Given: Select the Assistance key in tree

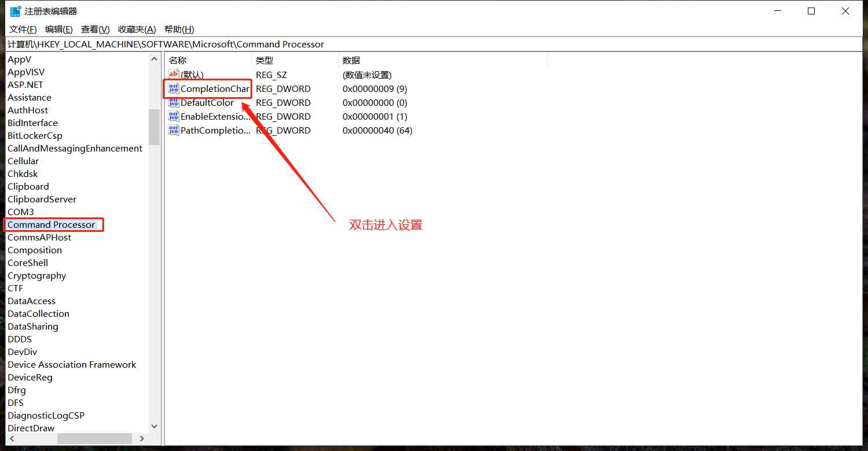Looking at the screenshot, I should click(x=30, y=97).
